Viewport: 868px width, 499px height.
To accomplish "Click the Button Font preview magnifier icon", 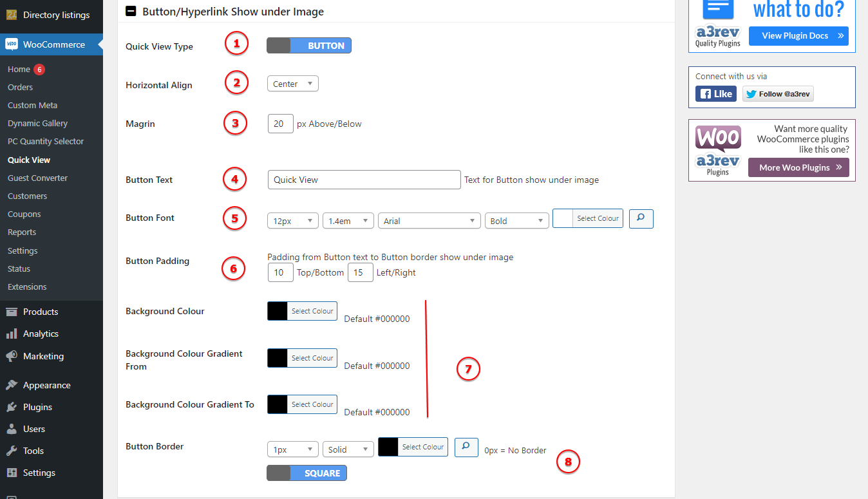I will coord(641,218).
